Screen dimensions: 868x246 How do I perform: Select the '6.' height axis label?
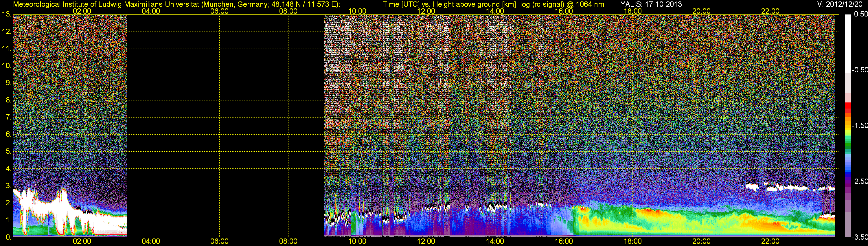pyautogui.click(x=8, y=134)
